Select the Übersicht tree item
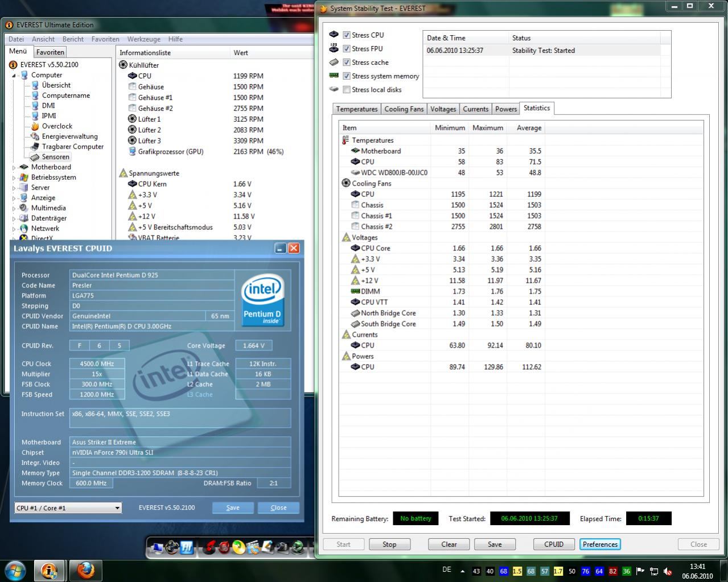The image size is (728, 582). (x=56, y=85)
